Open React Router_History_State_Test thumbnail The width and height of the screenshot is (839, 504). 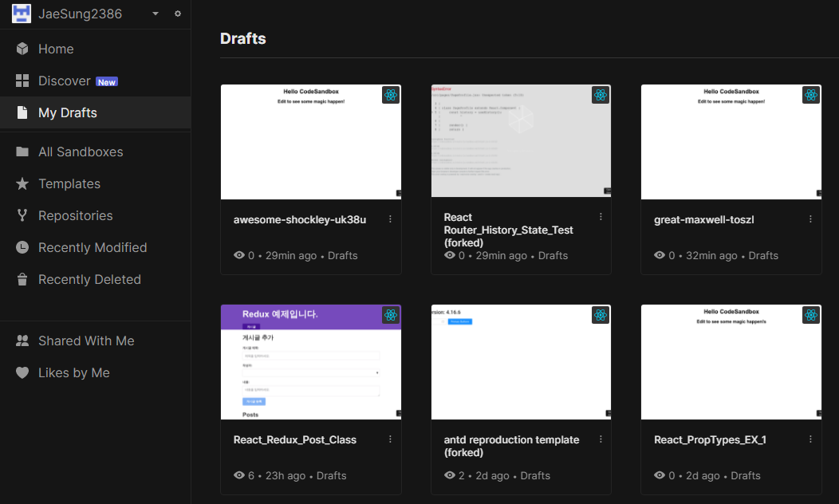(x=521, y=140)
